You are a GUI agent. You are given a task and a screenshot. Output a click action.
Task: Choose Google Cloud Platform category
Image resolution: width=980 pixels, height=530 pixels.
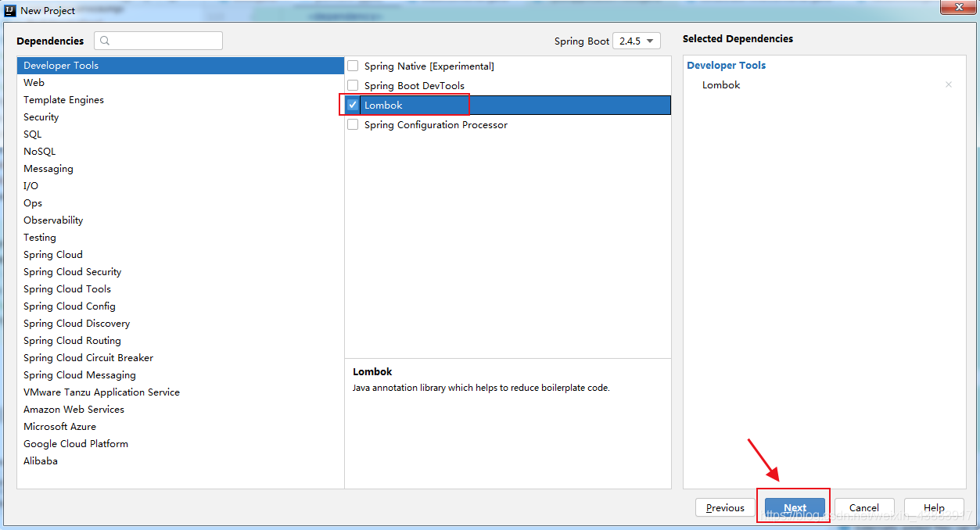point(180,444)
